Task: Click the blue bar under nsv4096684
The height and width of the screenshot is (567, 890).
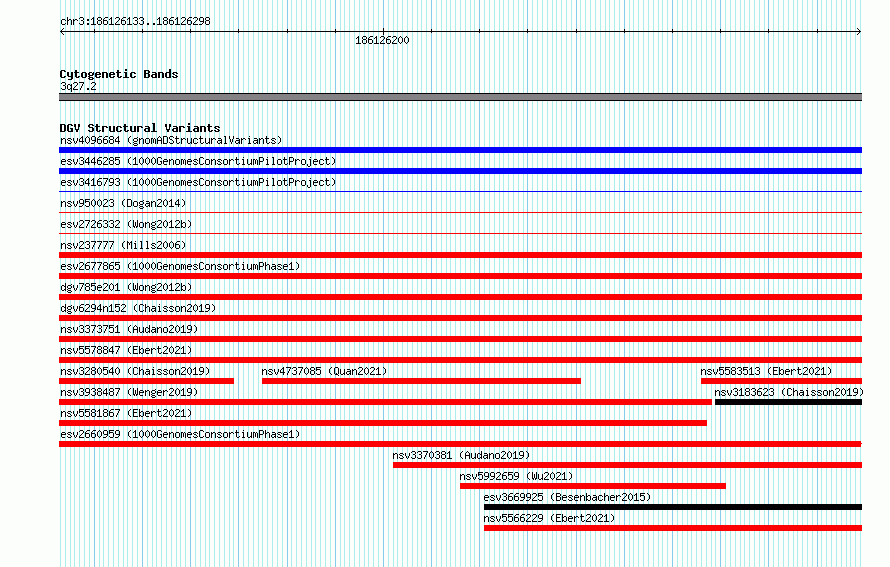Action: pos(460,150)
